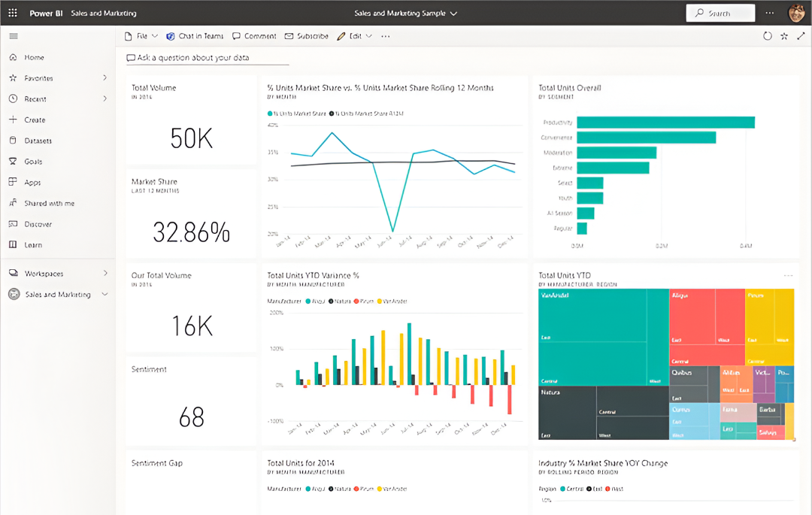Viewport: 812px width, 515px height.
Task: Click % Units Market Share line chart title
Action: click(x=380, y=88)
